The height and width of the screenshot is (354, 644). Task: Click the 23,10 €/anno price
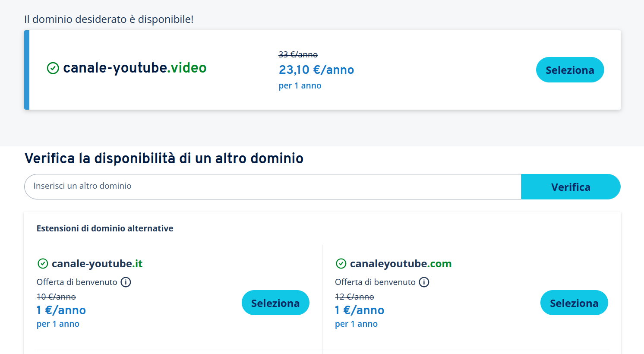[x=316, y=70]
